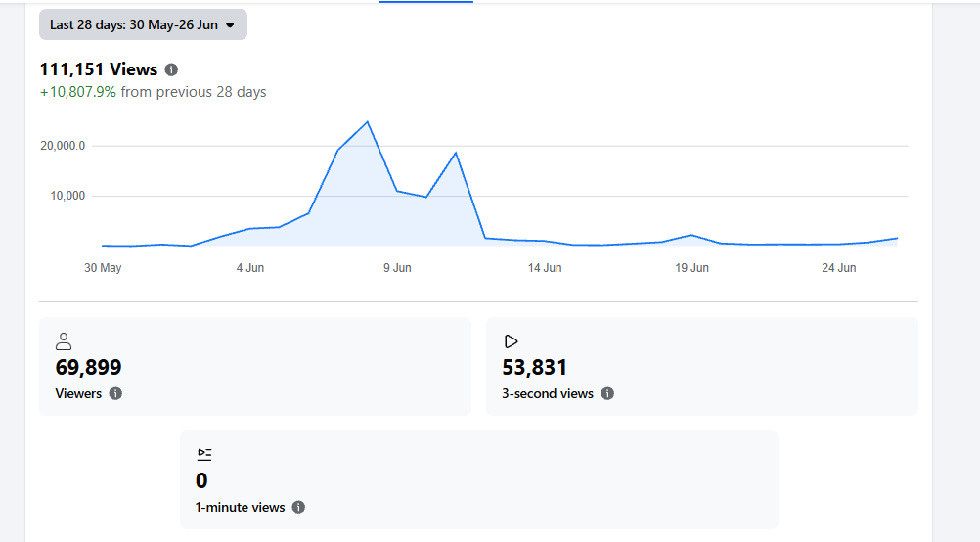Click info icon next to 111,151 Views
The image size is (980, 542).
[171, 69]
